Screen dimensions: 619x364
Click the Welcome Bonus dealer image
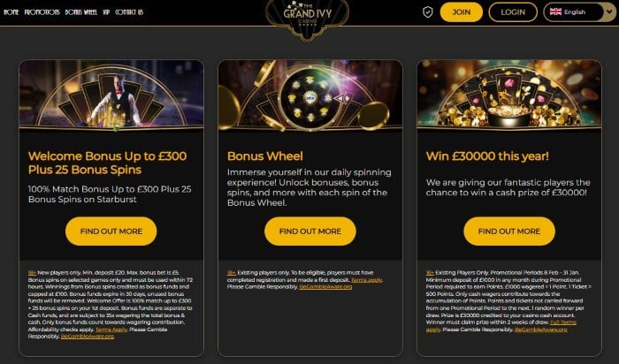tap(111, 96)
